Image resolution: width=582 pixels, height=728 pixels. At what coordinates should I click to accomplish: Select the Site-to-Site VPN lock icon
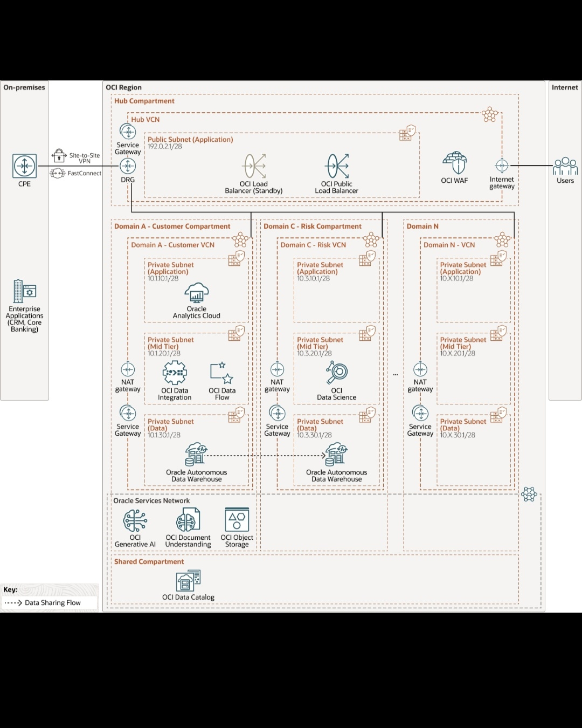pyautogui.click(x=59, y=156)
